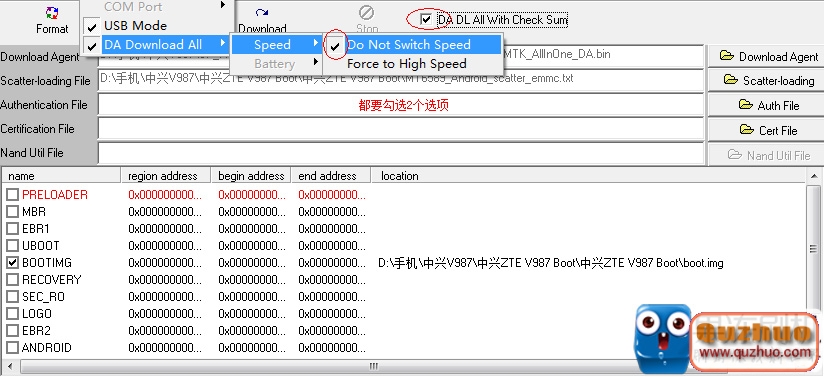This screenshot has width=824, height=377.
Task: Enable the PRELOADER partition checkbox
Action: tap(12, 195)
